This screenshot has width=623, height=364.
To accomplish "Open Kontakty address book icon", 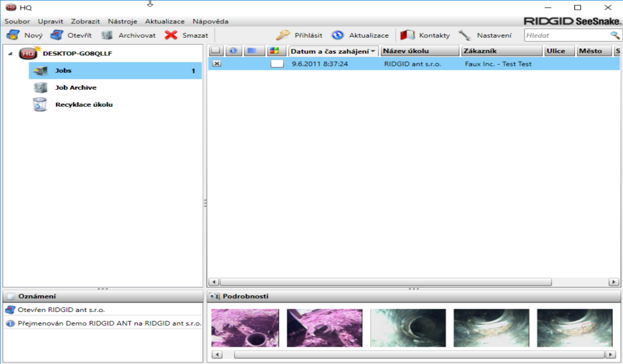I will pyautogui.click(x=407, y=35).
